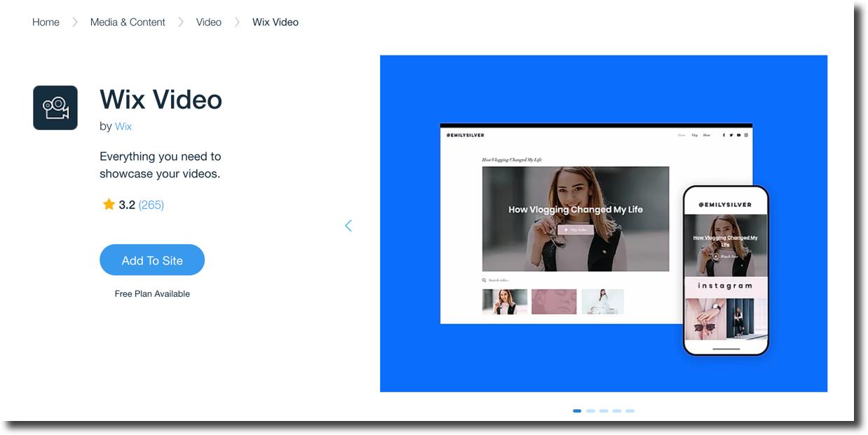The height and width of the screenshot is (435, 868).
Task: Open the Wix developer link
Action: click(x=123, y=126)
